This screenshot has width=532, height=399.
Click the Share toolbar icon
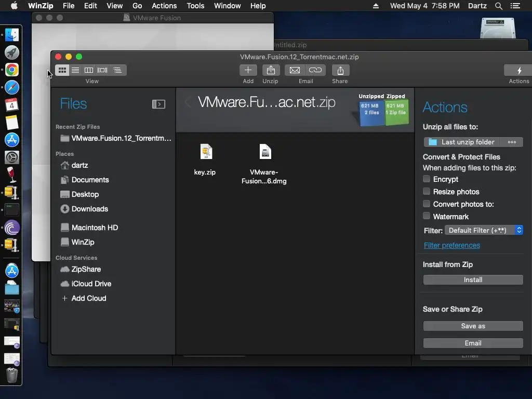(340, 70)
